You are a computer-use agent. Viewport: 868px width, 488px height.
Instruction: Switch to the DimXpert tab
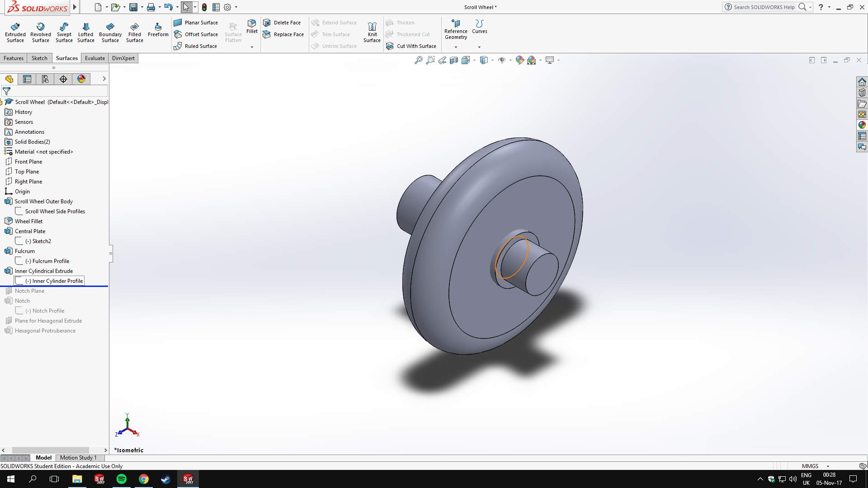[x=123, y=58]
